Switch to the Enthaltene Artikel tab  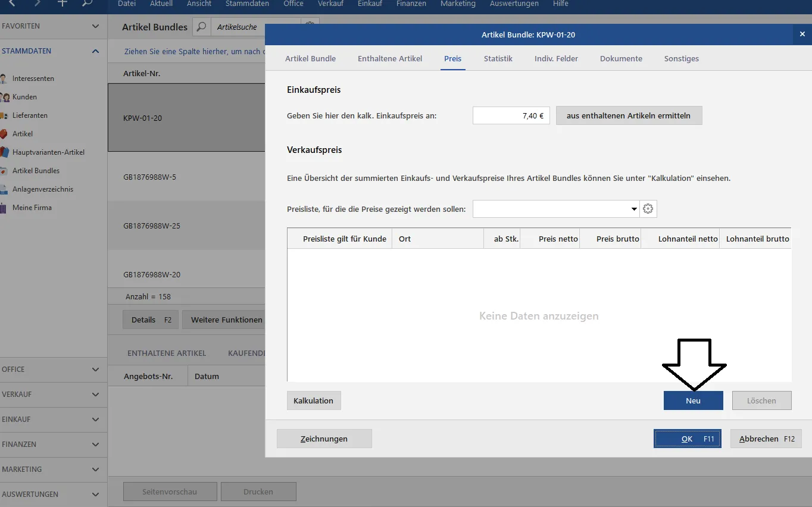[390, 58]
